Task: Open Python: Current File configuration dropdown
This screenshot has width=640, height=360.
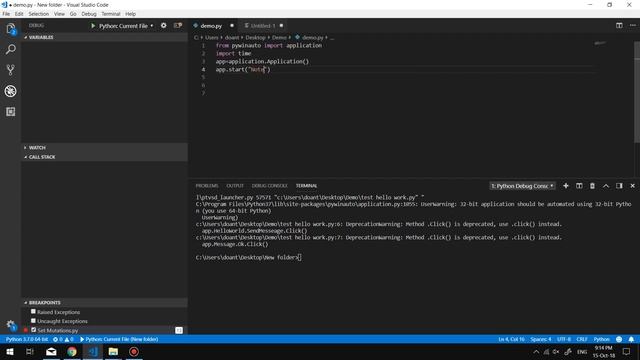Action: [126, 26]
